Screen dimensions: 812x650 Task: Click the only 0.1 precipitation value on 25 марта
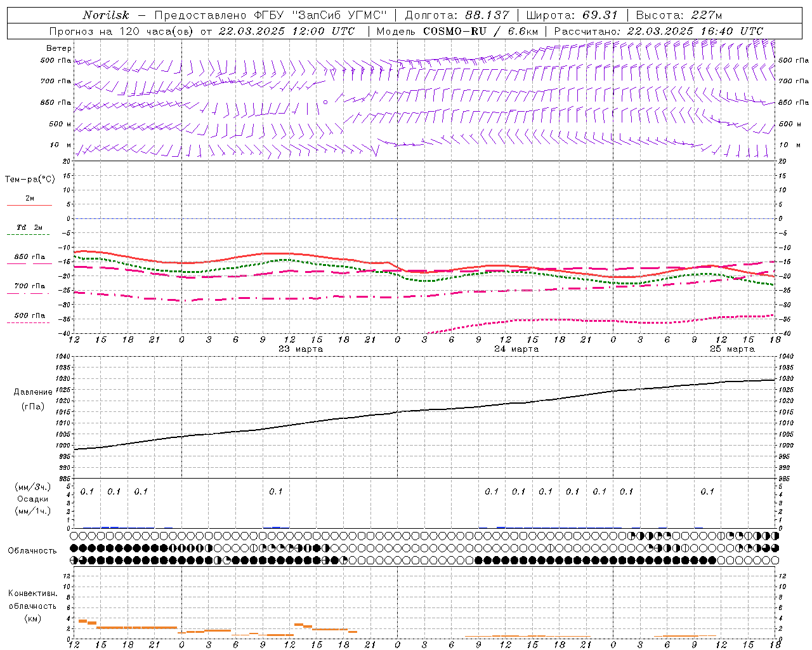click(707, 491)
